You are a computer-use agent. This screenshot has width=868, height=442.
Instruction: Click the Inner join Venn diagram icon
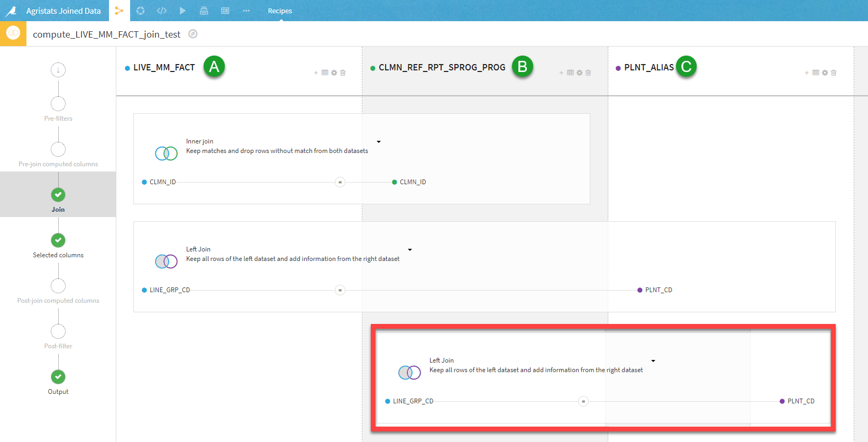coord(166,154)
